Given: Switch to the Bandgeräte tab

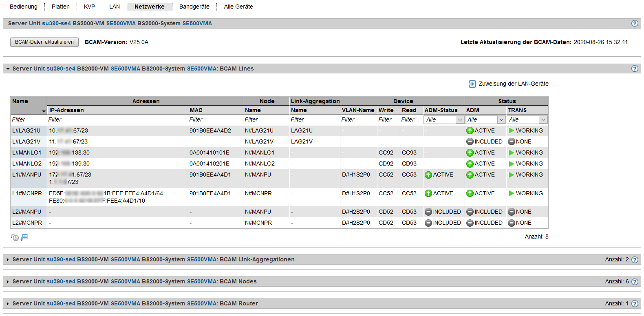Looking at the screenshot, I should [194, 7].
